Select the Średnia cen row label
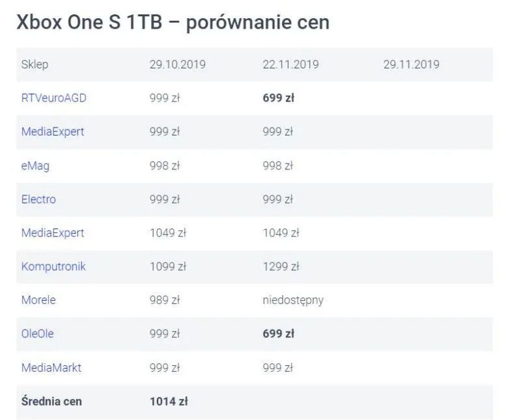 (x=51, y=401)
